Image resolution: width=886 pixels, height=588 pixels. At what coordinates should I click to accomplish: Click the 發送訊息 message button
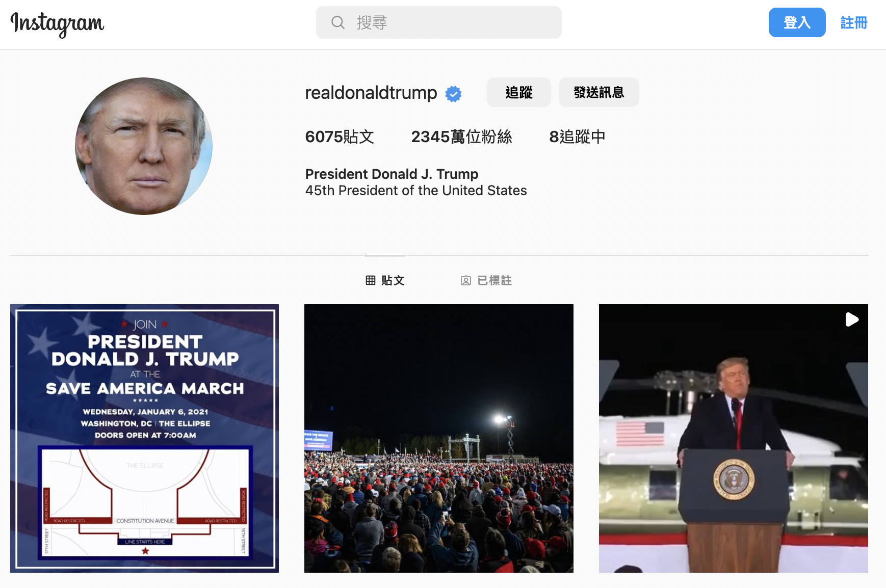tap(598, 92)
